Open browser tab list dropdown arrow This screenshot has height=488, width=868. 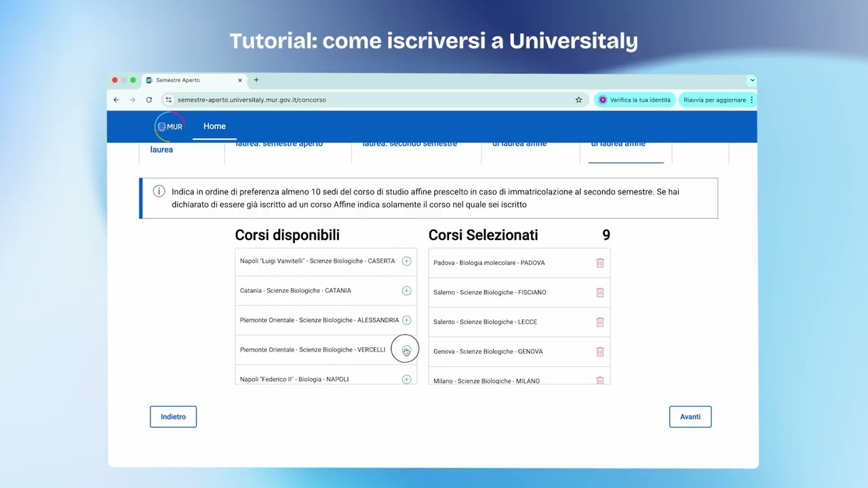tap(751, 80)
